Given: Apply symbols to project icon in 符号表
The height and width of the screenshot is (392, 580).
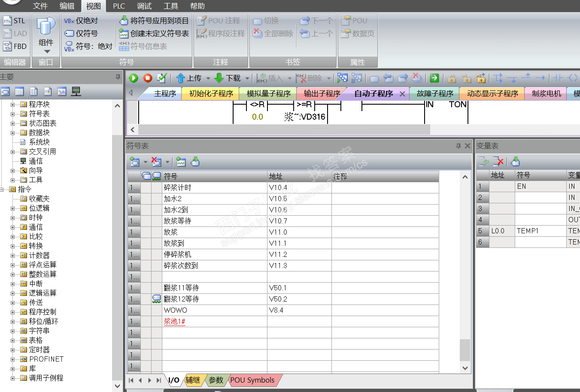Looking at the screenshot, I should coord(195,162).
